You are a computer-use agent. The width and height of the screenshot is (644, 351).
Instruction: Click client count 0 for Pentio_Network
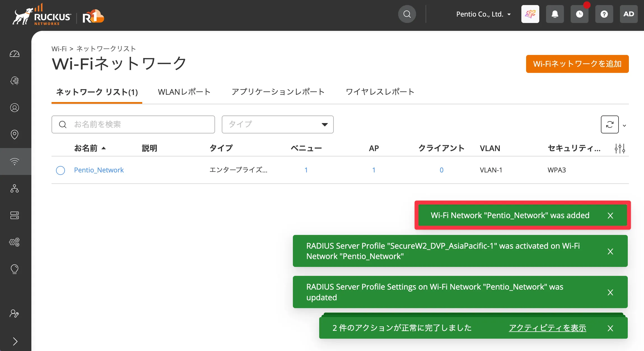tap(442, 170)
